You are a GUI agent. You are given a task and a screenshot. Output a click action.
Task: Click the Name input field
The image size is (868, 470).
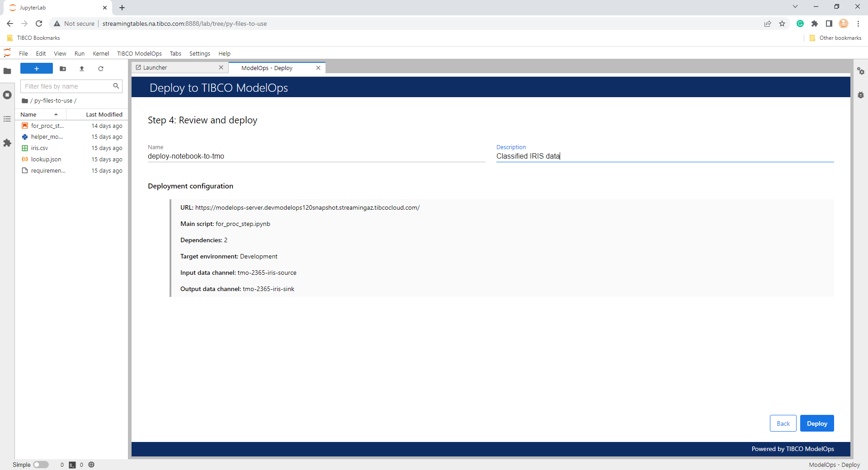[x=316, y=156]
